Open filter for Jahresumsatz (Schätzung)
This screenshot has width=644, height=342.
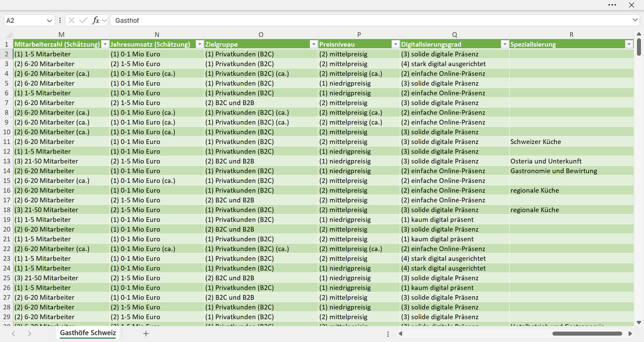pos(199,44)
